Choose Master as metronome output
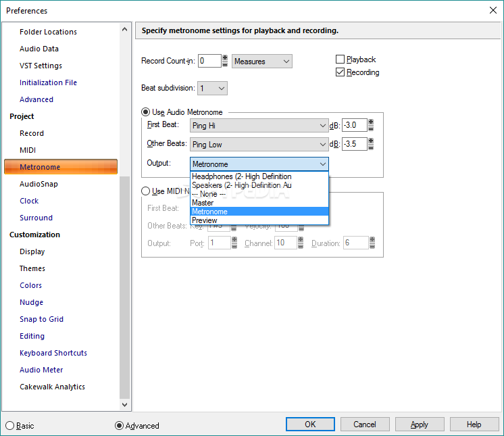 [x=259, y=203]
